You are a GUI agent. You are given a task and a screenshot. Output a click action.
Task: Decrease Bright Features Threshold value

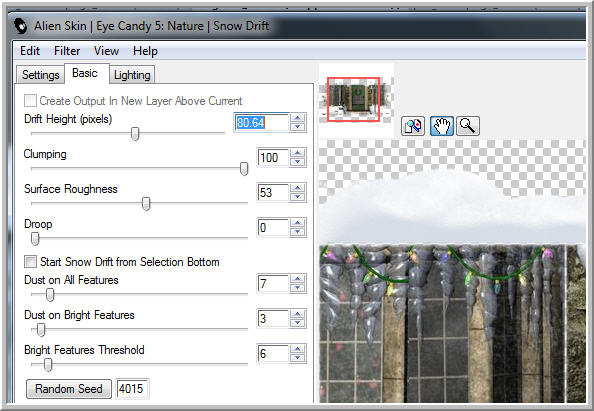pyautogui.click(x=298, y=358)
